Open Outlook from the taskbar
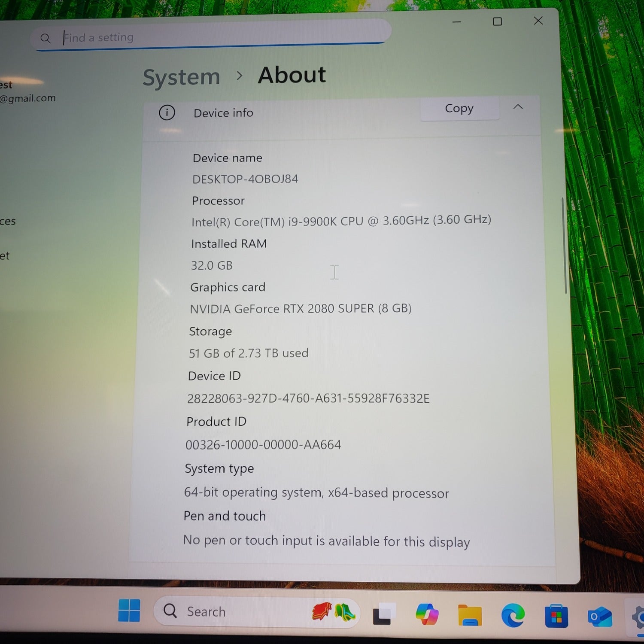This screenshot has height=644, width=644. click(x=600, y=617)
